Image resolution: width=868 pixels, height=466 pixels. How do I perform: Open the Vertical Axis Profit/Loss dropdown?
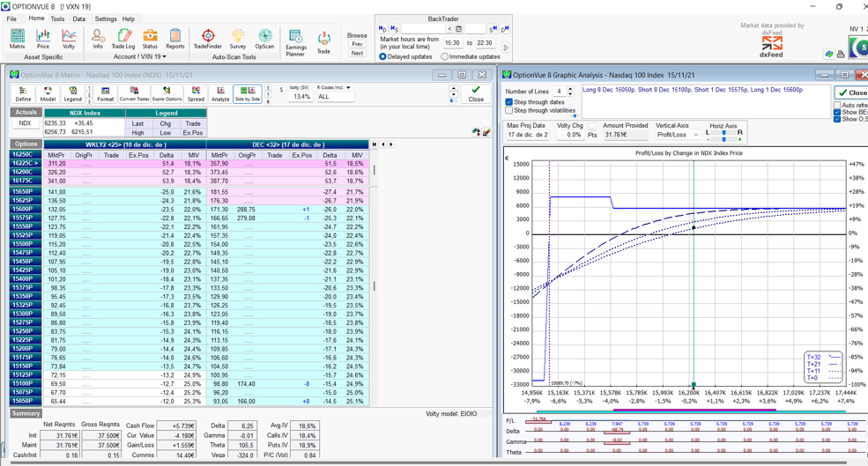[x=678, y=135]
